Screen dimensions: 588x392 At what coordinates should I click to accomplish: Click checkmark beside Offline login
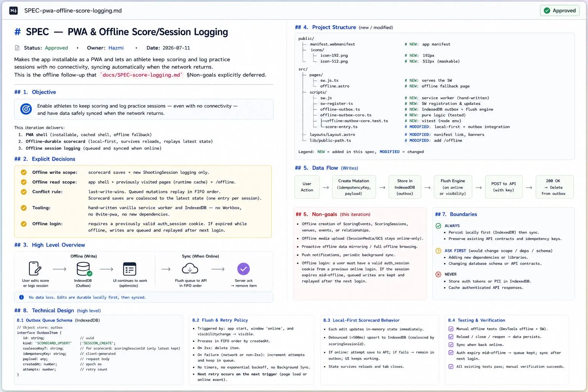pos(24,224)
